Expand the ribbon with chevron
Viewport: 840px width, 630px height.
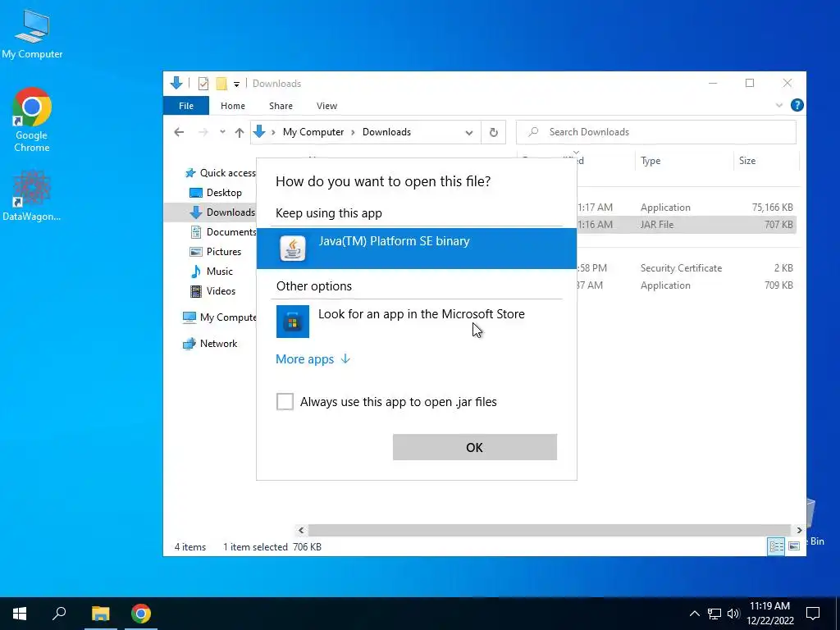[779, 106]
